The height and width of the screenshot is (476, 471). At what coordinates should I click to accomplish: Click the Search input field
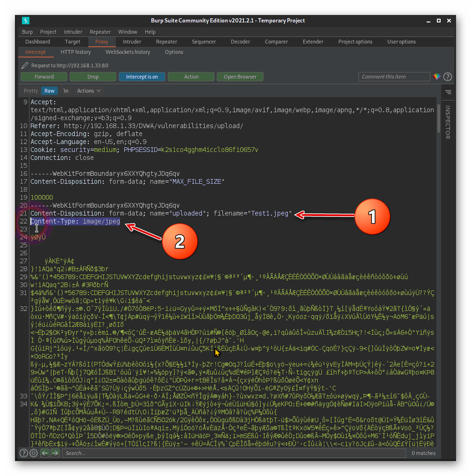pyautogui.click(x=234, y=453)
